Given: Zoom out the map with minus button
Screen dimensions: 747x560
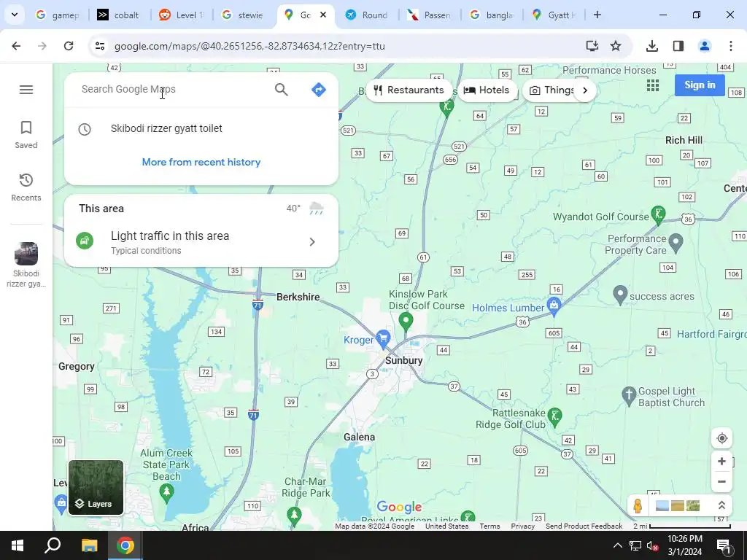Looking at the screenshot, I should tap(721, 481).
